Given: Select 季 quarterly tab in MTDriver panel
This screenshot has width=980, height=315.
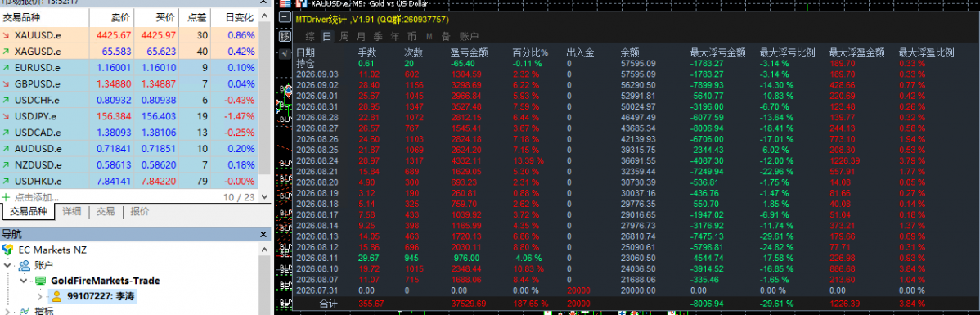Looking at the screenshot, I should [x=378, y=36].
